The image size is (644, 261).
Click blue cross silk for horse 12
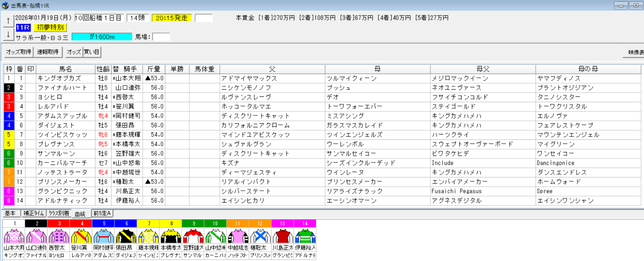260,237
